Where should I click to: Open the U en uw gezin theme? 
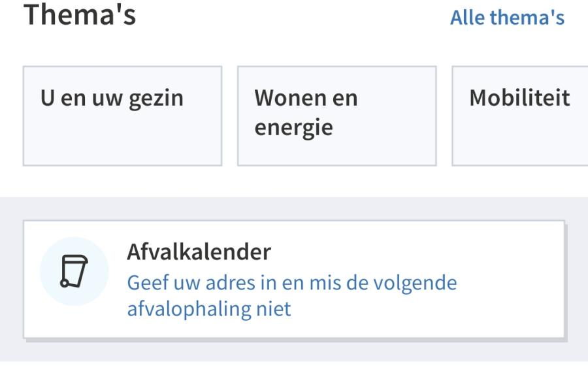click(x=123, y=114)
